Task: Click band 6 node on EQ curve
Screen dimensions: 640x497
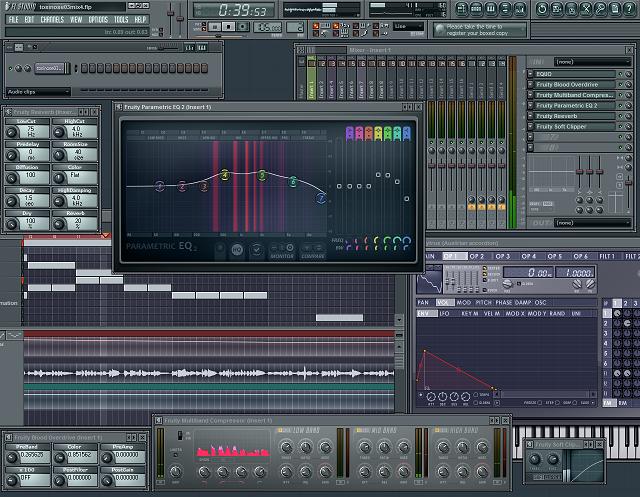Action: click(293, 181)
